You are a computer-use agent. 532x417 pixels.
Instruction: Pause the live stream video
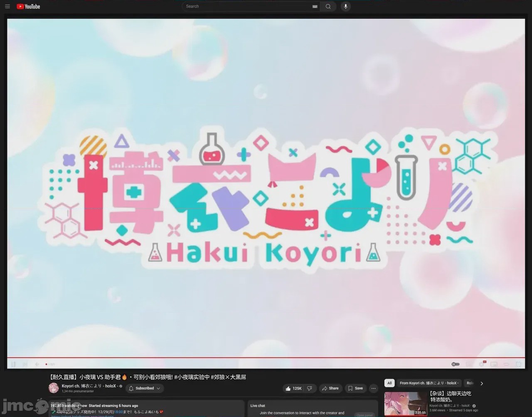coord(13,364)
